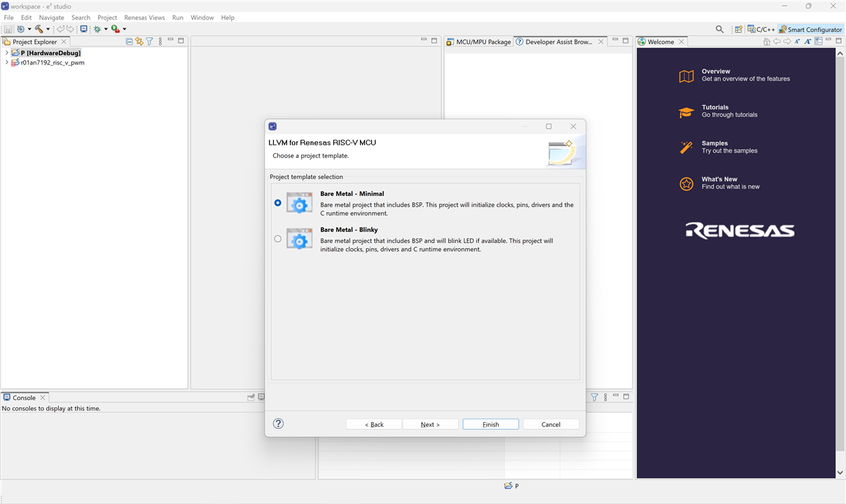Expand the r01an7192_risc_v_pwm project node
Viewport: 846px width, 504px height.
pyautogui.click(x=6, y=63)
